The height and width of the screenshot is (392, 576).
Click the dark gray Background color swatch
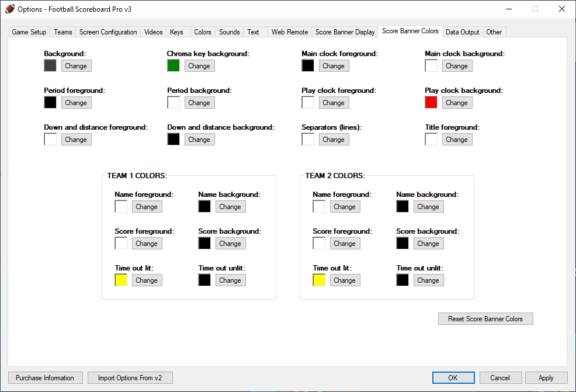coord(50,66)
